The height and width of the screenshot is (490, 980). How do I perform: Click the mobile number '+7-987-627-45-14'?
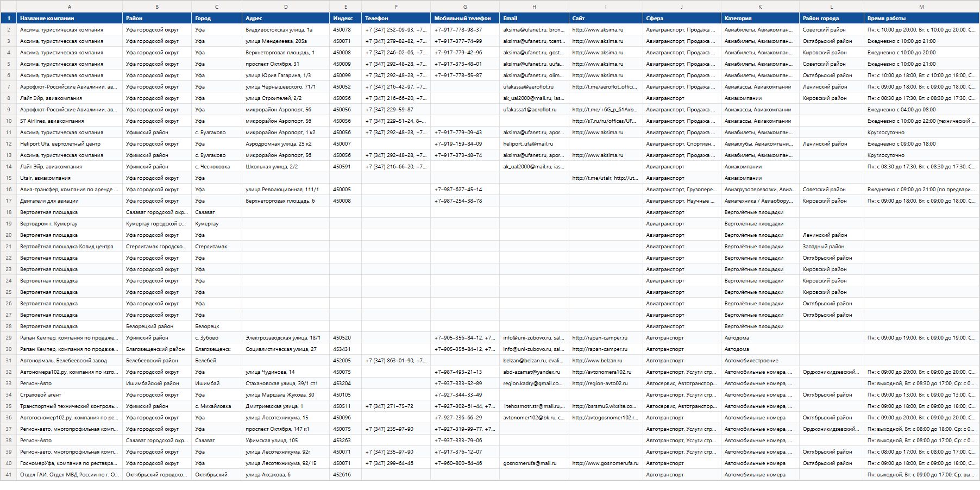[465, 190]
